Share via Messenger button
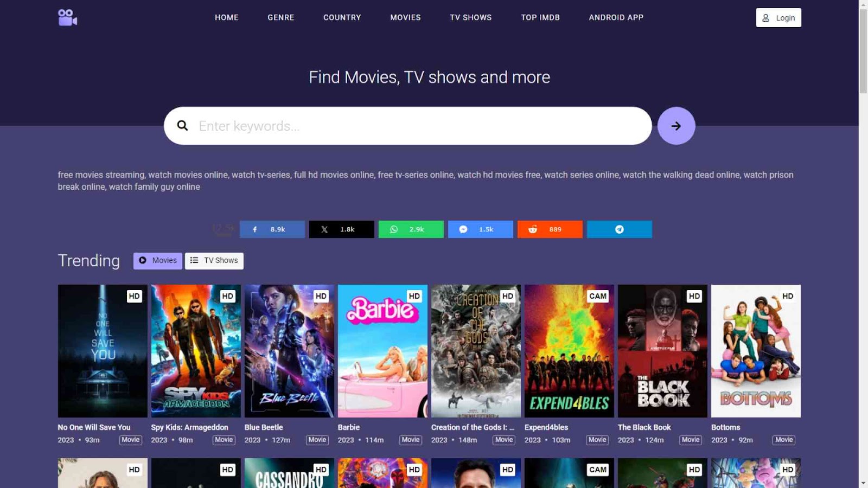 click(481, 229)
